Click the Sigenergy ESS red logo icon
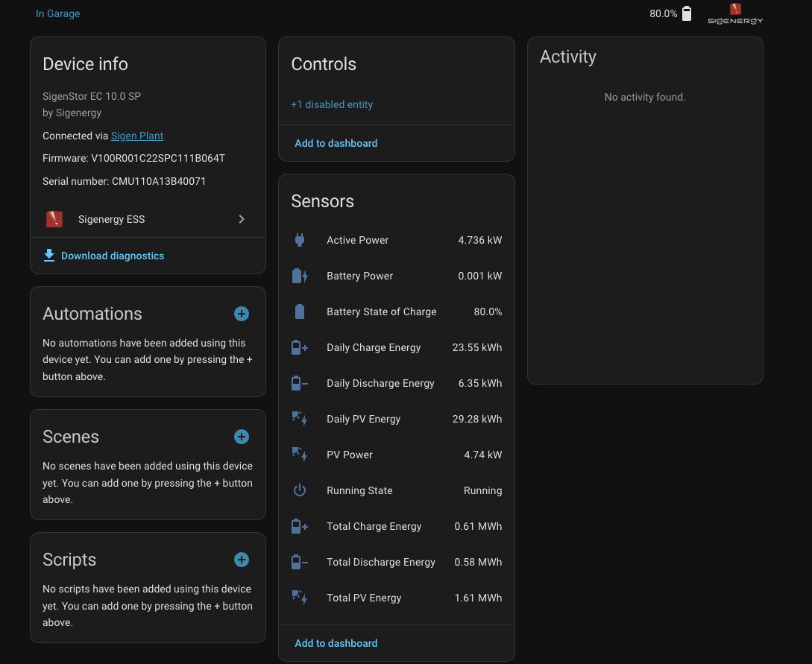 54,219
